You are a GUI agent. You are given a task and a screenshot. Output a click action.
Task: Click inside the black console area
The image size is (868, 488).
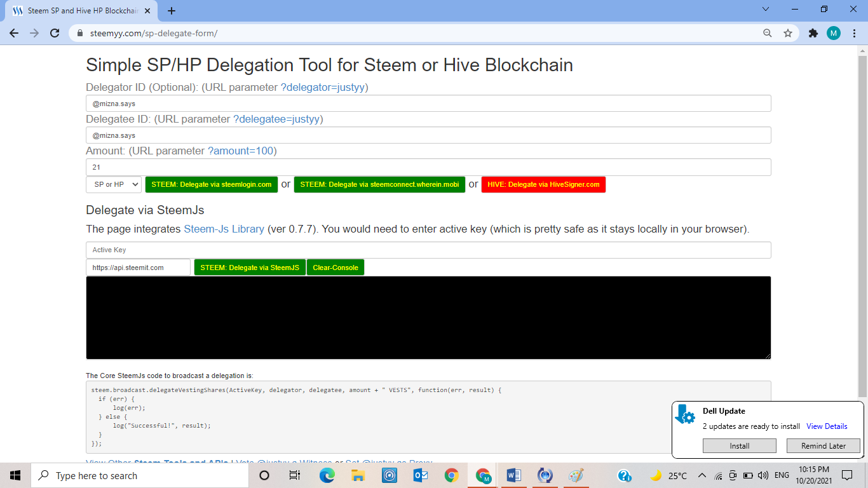[x=428, y=318]
